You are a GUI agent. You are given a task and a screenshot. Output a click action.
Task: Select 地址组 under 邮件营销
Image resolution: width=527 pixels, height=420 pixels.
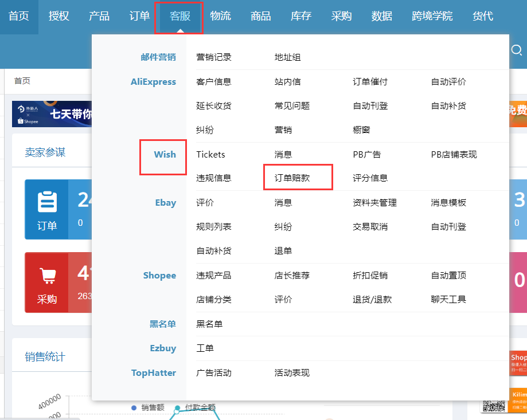click(x=288, y=57)
